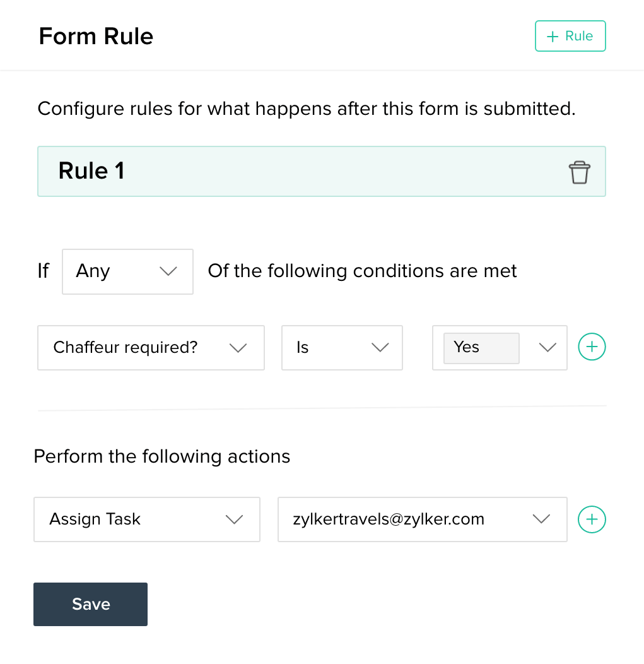
Task: Click the Form Rule heading
Action: click(x=96, y=36)
